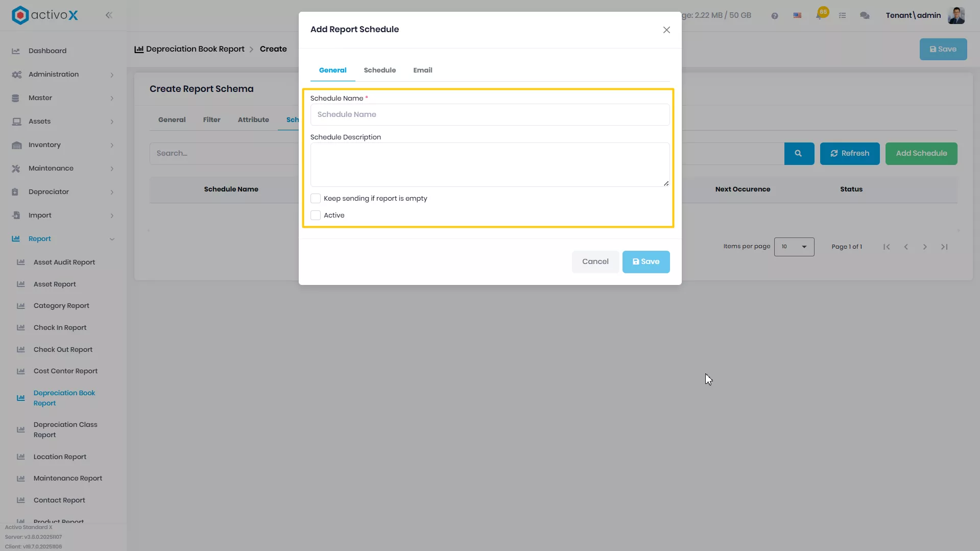Switch to the Email tab in dialog
The height and width of the screenshot is (551, 980).
(x=422, y=70)
